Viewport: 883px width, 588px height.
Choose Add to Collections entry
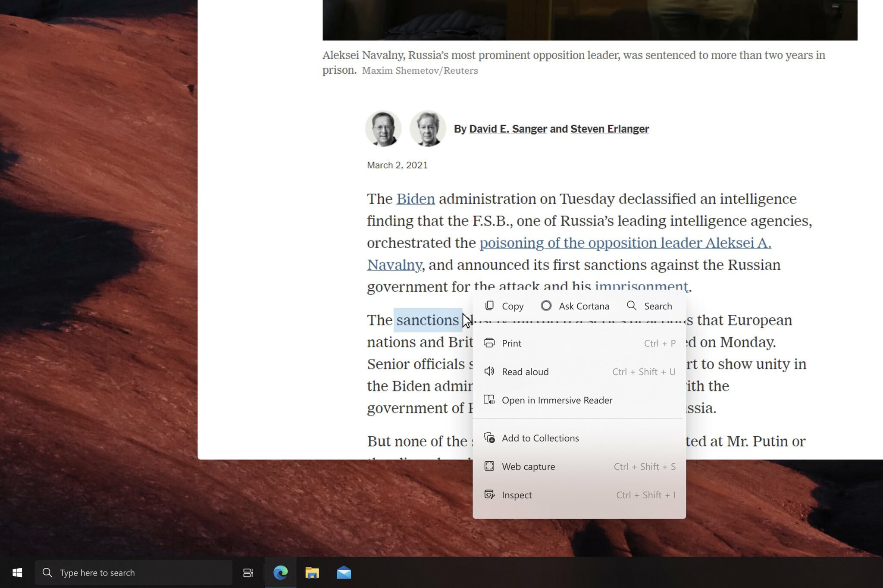(x=579, y=438)
